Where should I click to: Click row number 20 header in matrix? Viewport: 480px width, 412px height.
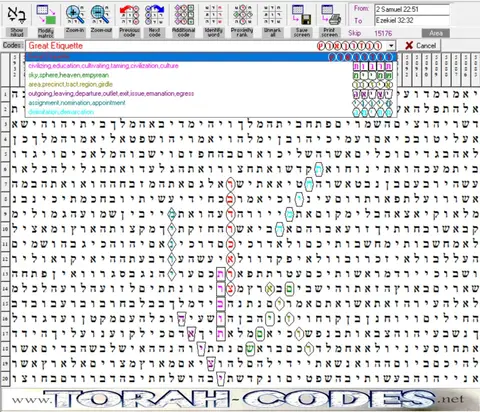click(5, 378)
